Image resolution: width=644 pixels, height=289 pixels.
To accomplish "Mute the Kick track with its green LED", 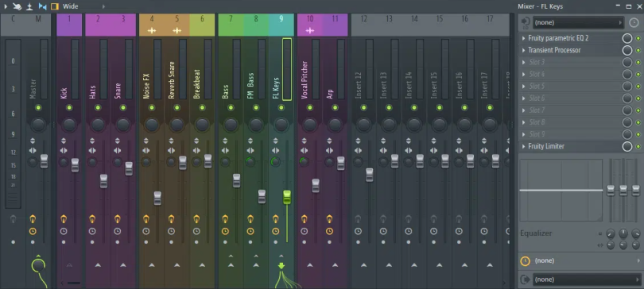I will (x=69, y=107).
